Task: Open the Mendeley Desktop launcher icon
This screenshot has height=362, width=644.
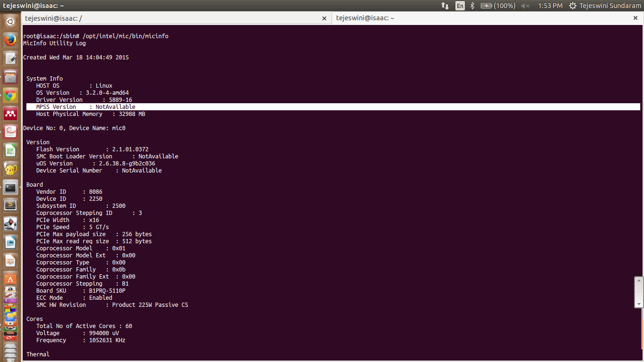Action: click(x=10, y=114)
